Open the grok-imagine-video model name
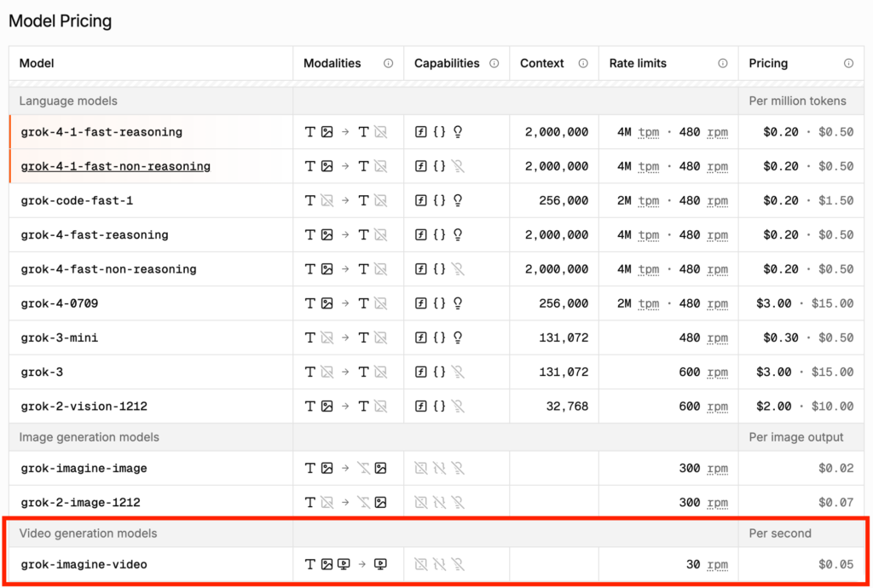This screenshot has width=873, height=588. 84,564
